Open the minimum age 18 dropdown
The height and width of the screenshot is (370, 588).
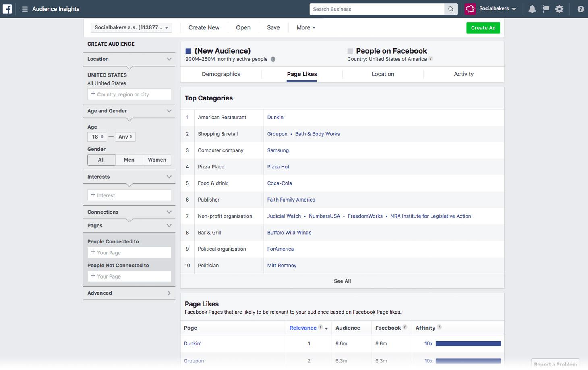coord(97,137)
